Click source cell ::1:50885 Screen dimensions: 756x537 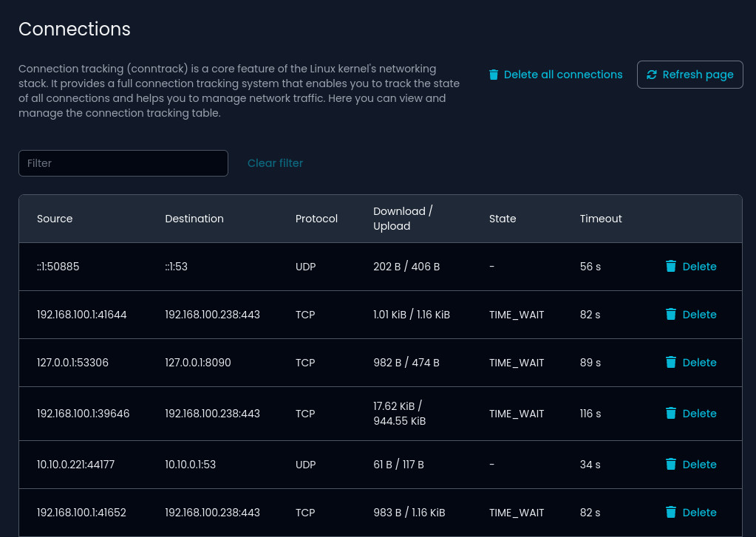click(58, 267)
